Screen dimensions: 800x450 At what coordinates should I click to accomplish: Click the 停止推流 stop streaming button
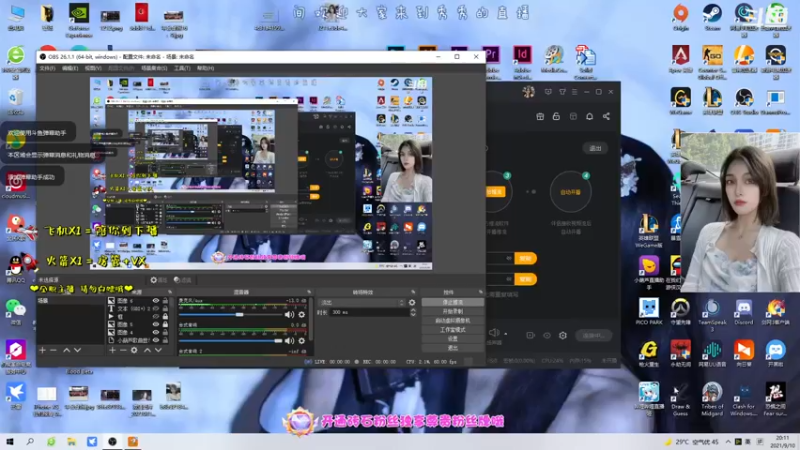point(453,303)
